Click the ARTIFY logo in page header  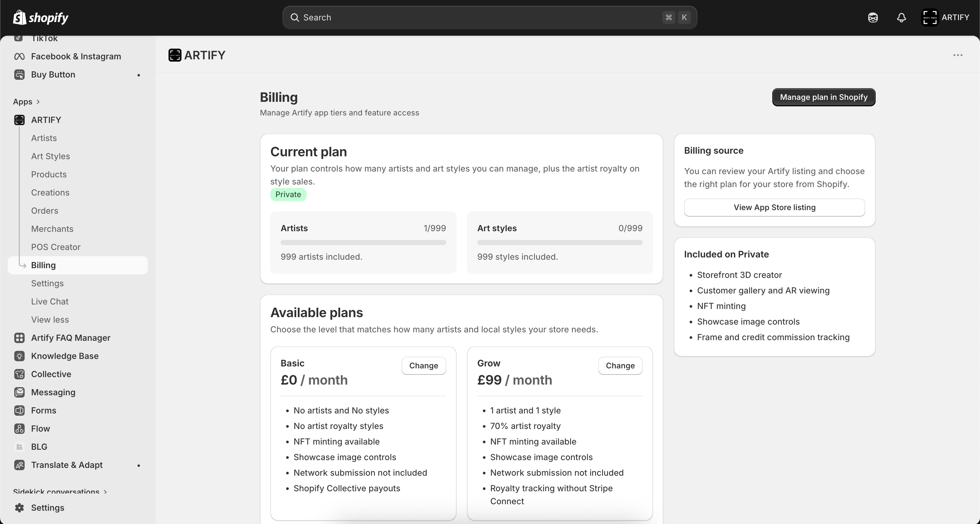tap(175, 55)
